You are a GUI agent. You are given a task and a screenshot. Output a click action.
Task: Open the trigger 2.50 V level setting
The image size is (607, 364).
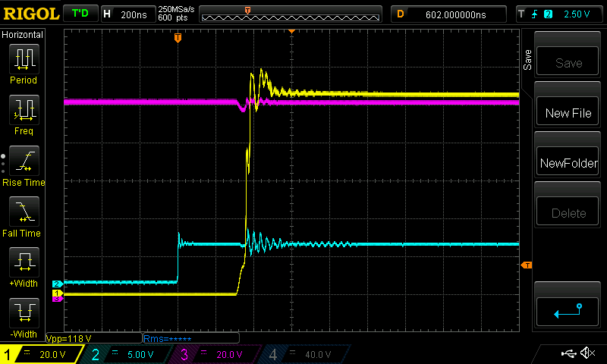click(x=558, y=14)
